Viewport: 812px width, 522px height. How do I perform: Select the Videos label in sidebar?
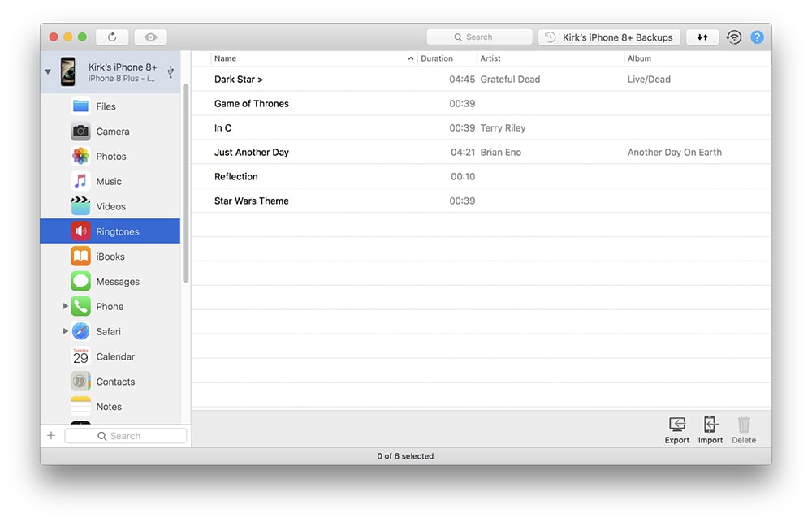coord(110,206)
